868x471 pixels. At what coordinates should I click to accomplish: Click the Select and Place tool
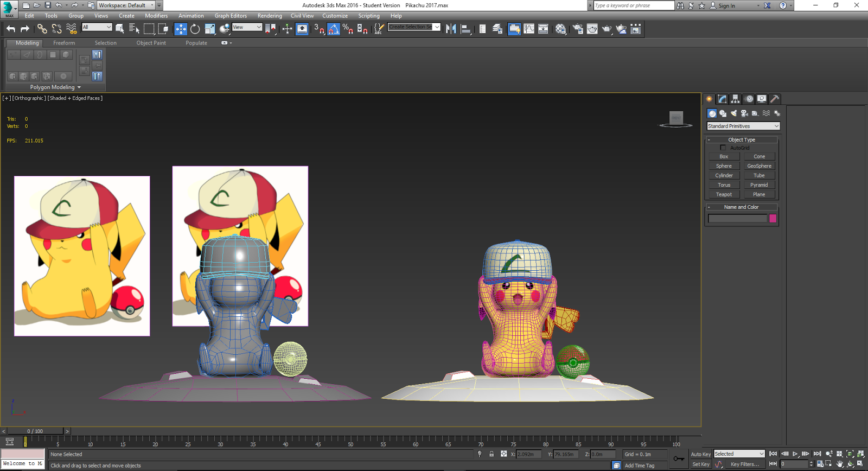point(225,29)
